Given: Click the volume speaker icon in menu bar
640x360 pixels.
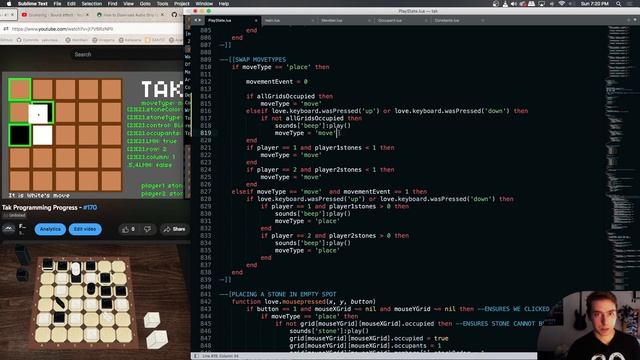Looking at the screenshot, I should pyautogui.click(x=514, y=4).
